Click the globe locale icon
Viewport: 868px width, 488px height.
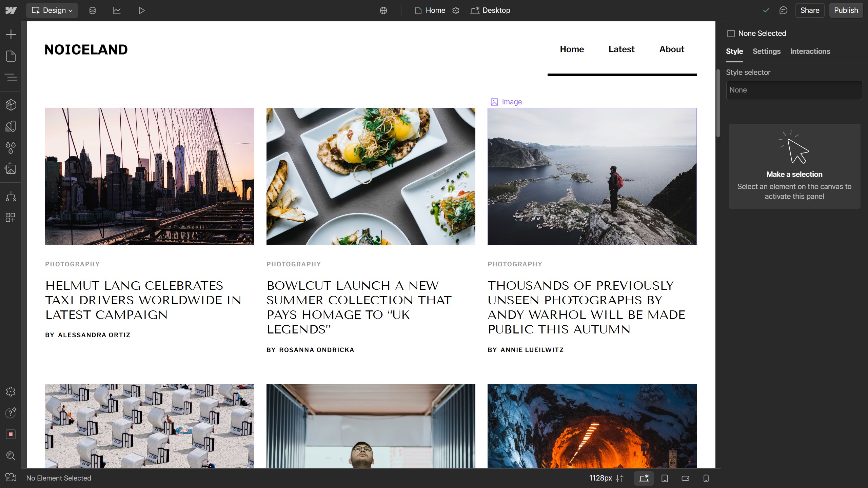(383, 11)
